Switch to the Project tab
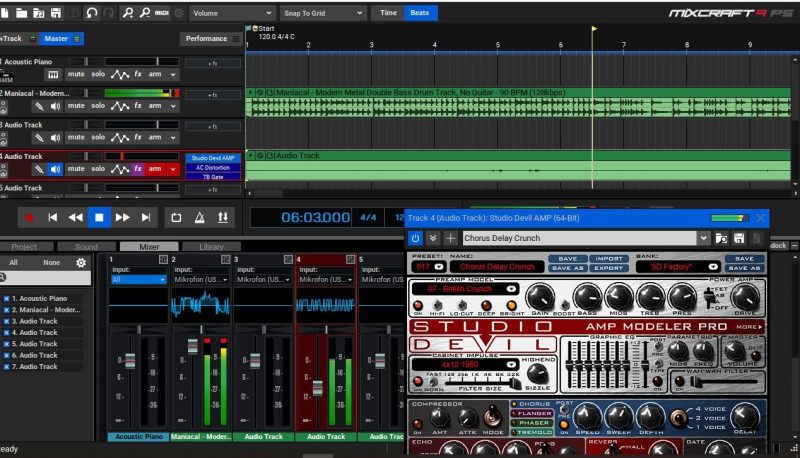 click(x=24, y=247)
